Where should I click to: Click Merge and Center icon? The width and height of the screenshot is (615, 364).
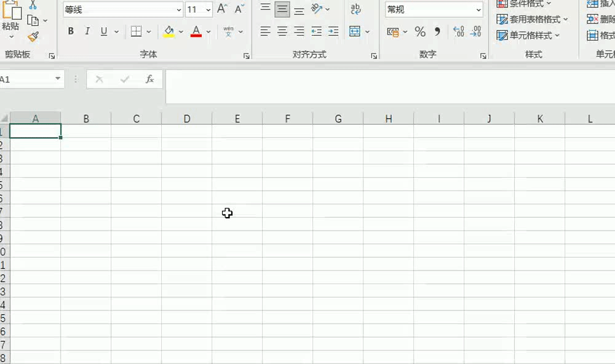tap(355, 31)
